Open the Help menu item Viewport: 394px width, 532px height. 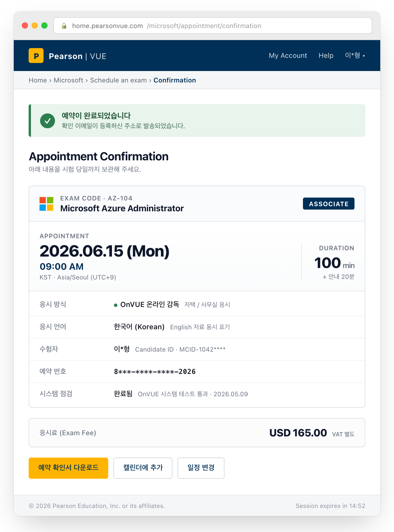pos(326,56)
